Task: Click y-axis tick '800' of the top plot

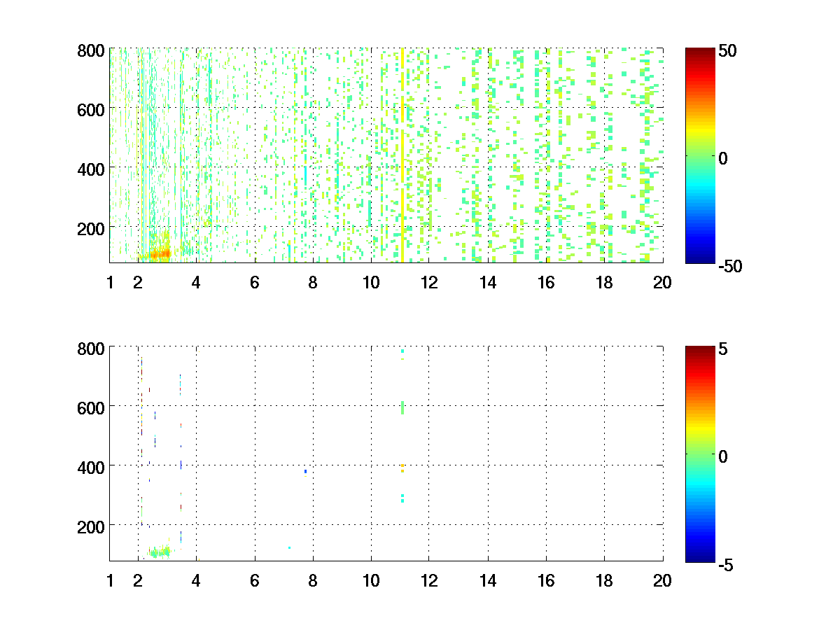Action: [x=92, y=50]
